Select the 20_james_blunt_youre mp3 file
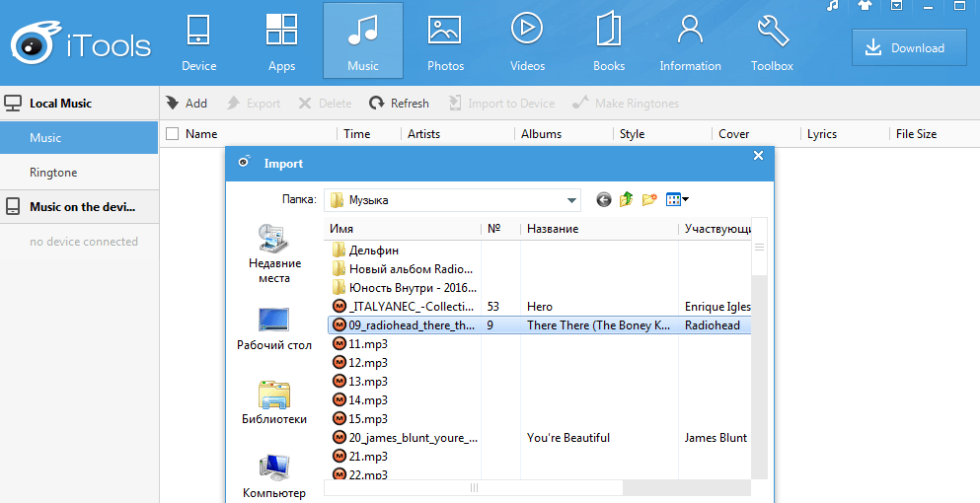The height and width of the screenshot is (503, 980). (413, 438)
